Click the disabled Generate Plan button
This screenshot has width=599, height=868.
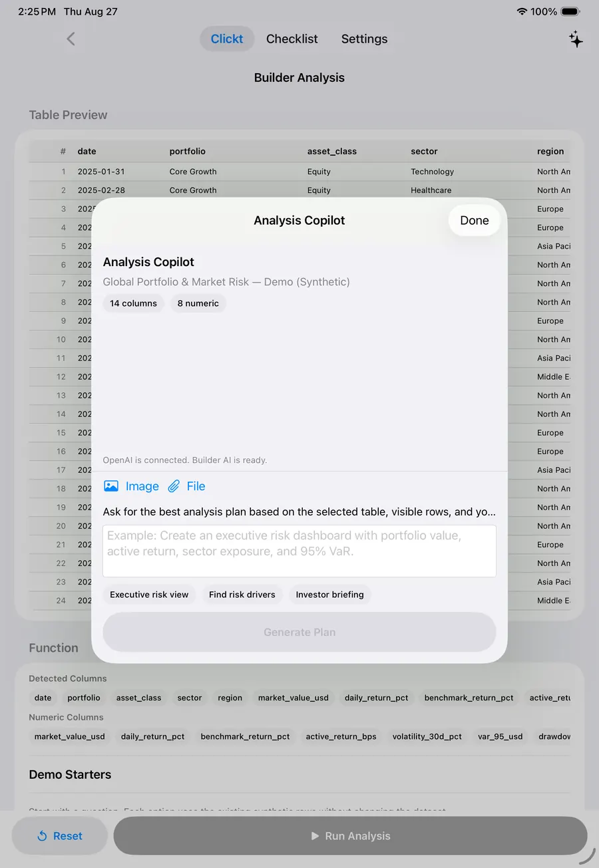click(299, 632)
